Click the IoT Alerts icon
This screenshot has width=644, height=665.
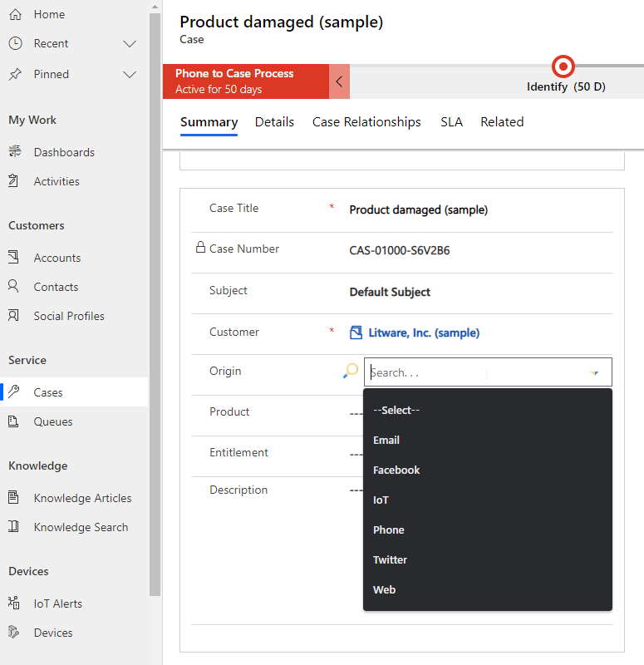tap(13, 603)
